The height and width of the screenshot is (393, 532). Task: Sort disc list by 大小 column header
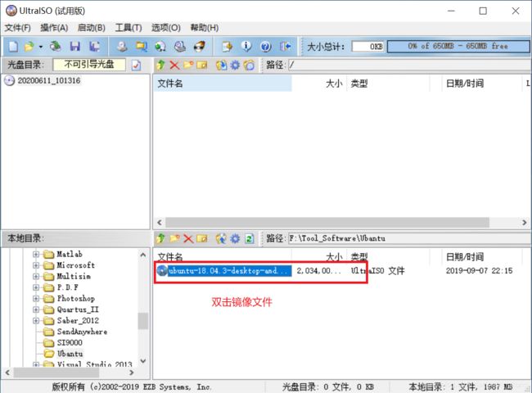coord(319,84)
